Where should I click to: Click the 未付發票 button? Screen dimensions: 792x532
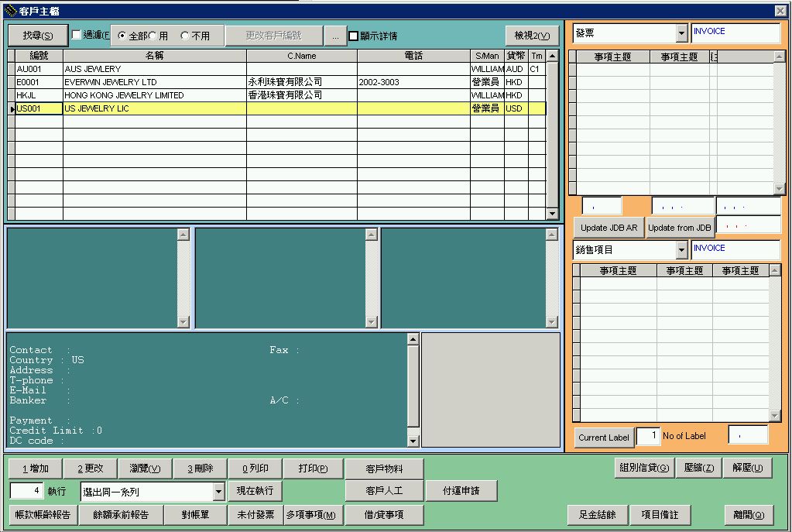click(255, 515)
